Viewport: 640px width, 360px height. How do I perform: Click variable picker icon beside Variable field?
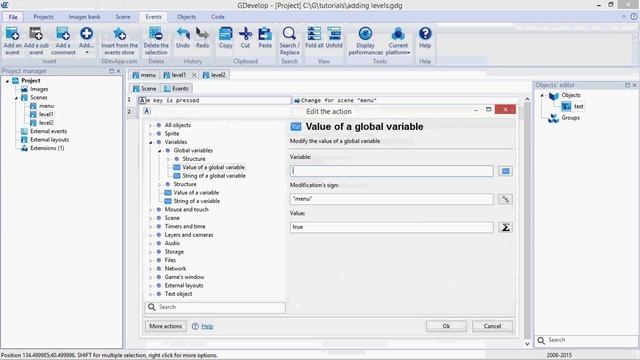pos(505,171)
